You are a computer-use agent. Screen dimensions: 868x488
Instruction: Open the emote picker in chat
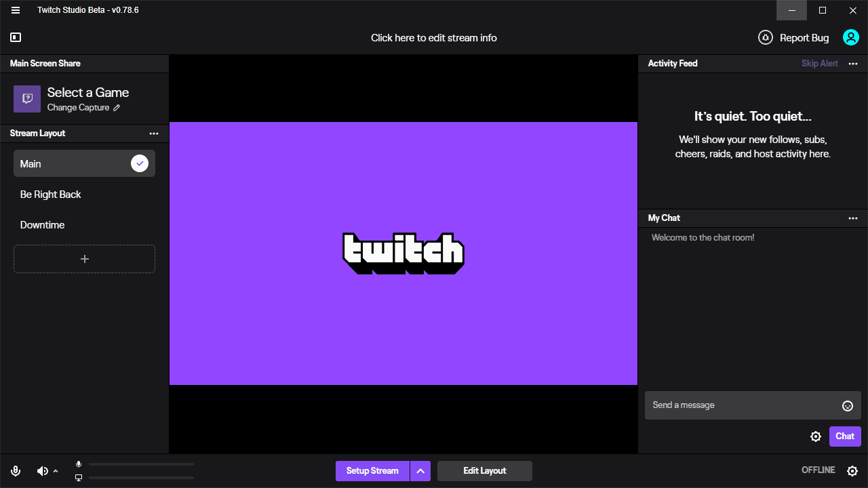pyautogui.click(x=847, y=405)
